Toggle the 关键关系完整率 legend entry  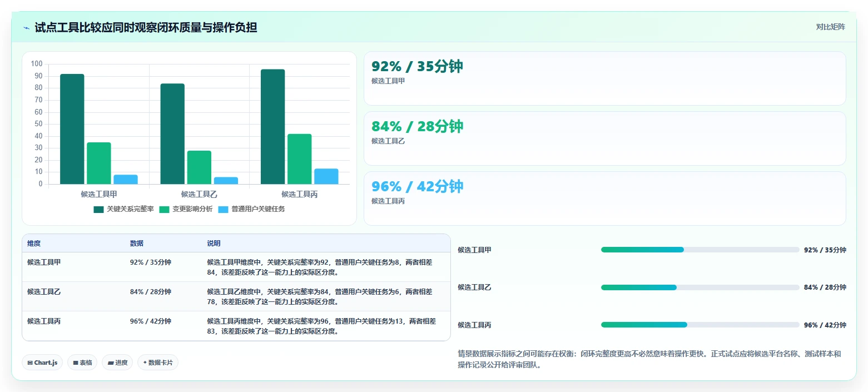(123, 209)
